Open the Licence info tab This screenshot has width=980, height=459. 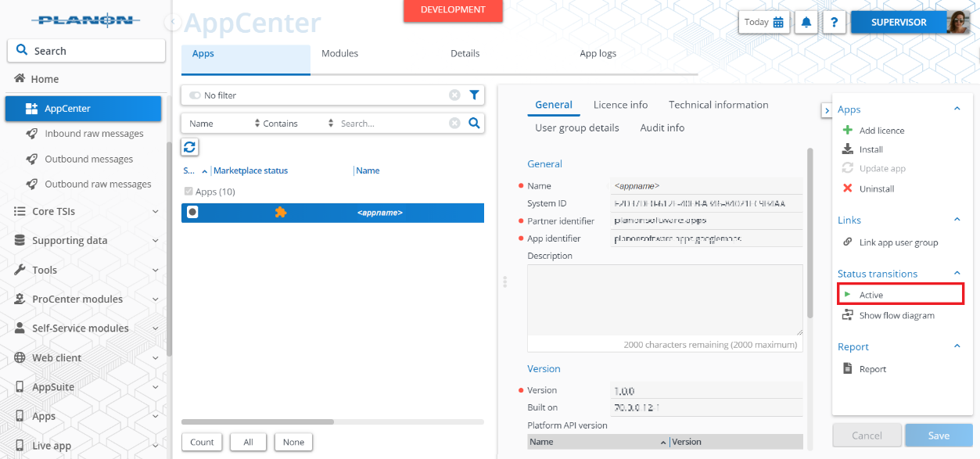(x=620, y=105)
